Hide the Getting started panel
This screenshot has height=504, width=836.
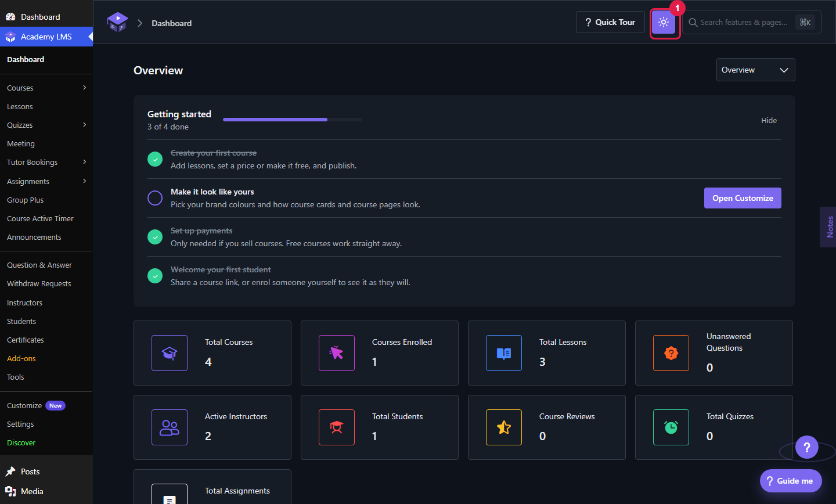point(769,120)
